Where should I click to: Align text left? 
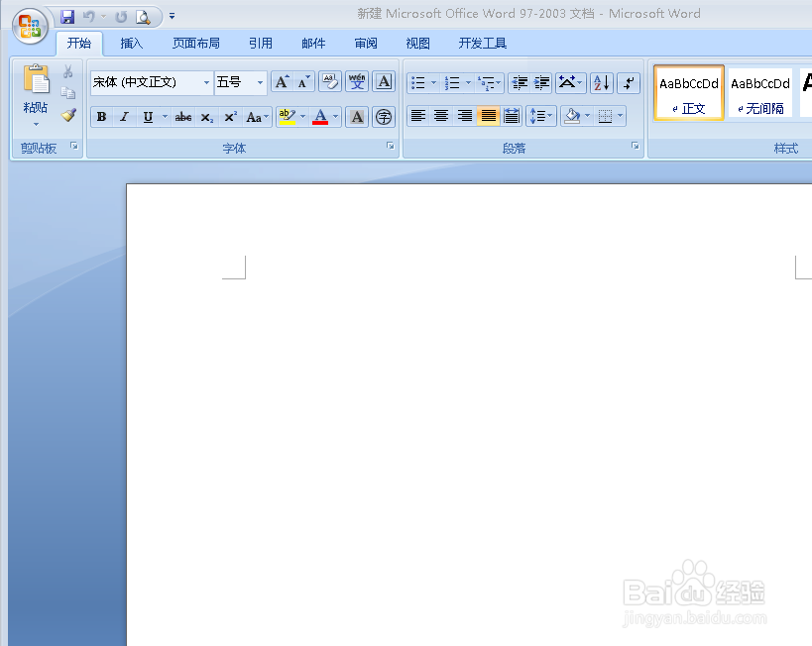(x=418, y=116)
